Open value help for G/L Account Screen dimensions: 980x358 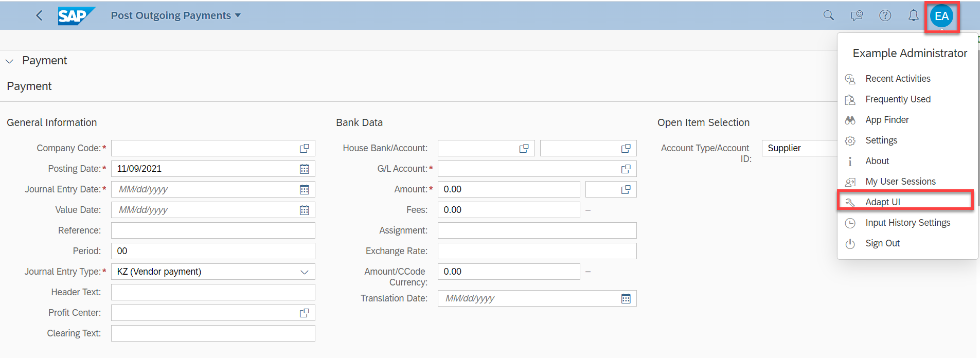tap(626, 169)
